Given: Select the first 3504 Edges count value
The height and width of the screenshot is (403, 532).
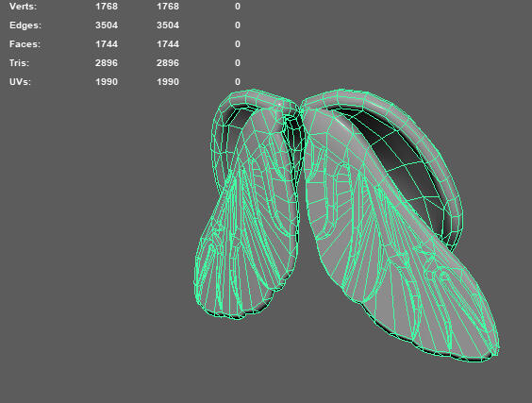Looking at the screenshot, I should pyautogui.click(x=107, y=25).
